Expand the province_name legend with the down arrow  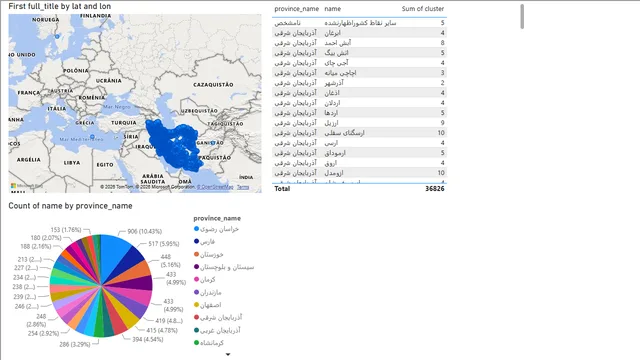(x=228, y=354)
